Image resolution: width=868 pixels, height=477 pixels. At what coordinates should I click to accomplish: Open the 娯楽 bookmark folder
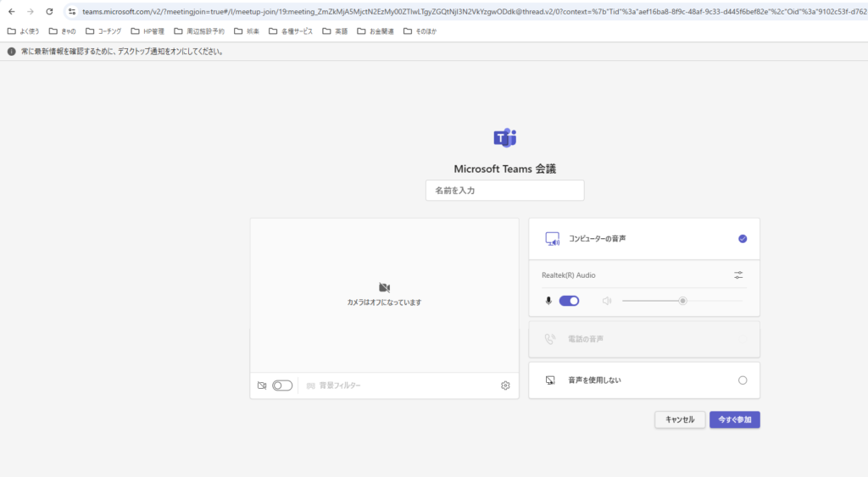[247, 31]
